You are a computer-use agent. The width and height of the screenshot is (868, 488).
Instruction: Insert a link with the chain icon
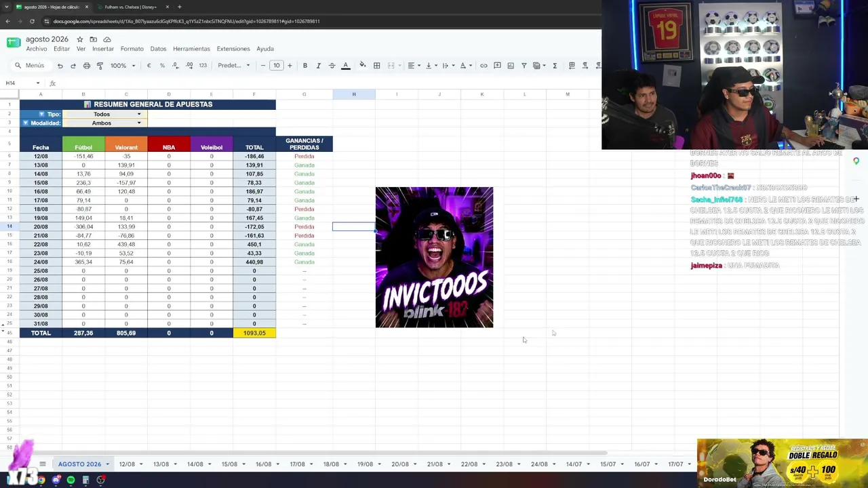coord(484,66)
